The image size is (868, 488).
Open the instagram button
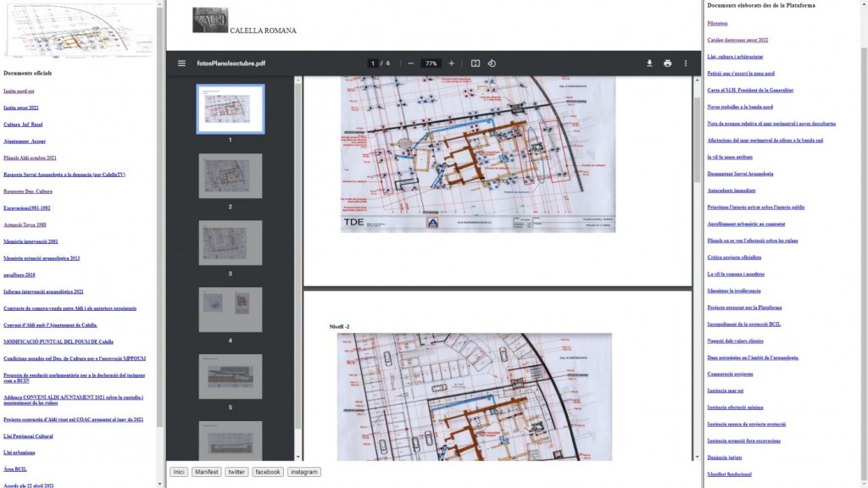pos(303,472)
